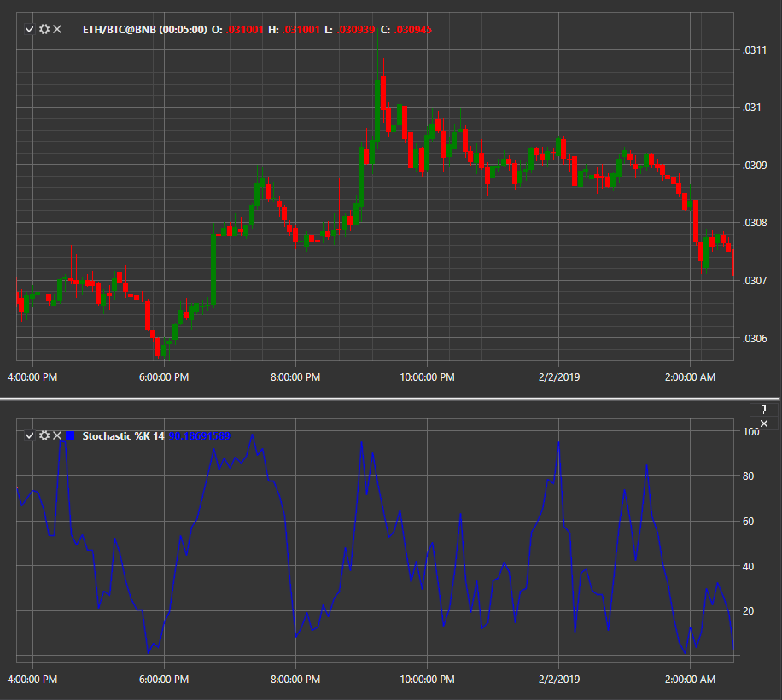The height and width of the screenshot is (700, 782).
Task: Open settings gear for Stochastic %K indicator
Action: pyautogui.click(x=44, y=435)
